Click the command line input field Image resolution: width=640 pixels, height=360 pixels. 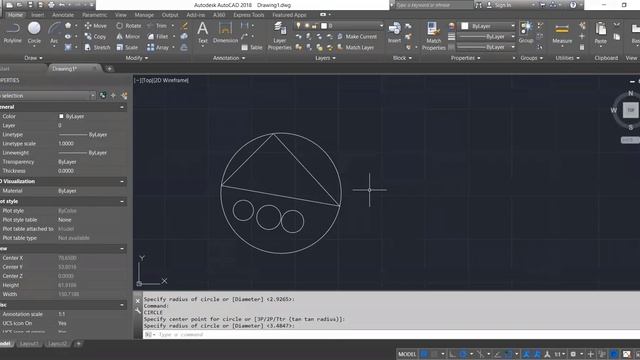[392, 335]
